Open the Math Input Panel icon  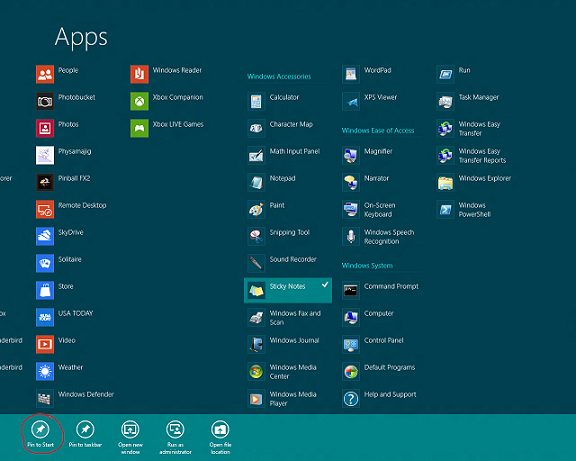[256, 155]
